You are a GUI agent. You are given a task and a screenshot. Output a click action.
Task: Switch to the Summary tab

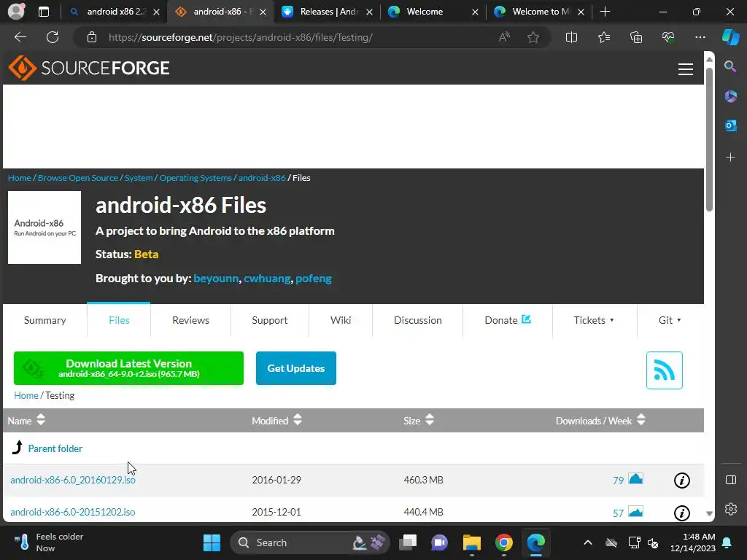[44, 321]
